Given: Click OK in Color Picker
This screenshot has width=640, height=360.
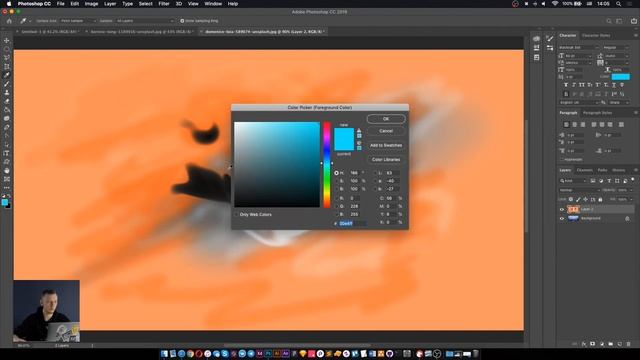Looking at the screenshot, I should [x=386, y=119].
